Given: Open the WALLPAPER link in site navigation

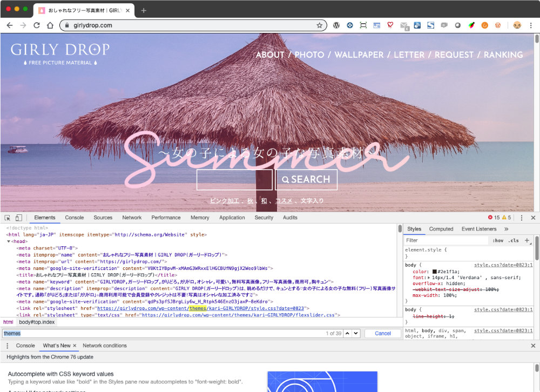Looking at the screenshot, I should tap(359, 55).
